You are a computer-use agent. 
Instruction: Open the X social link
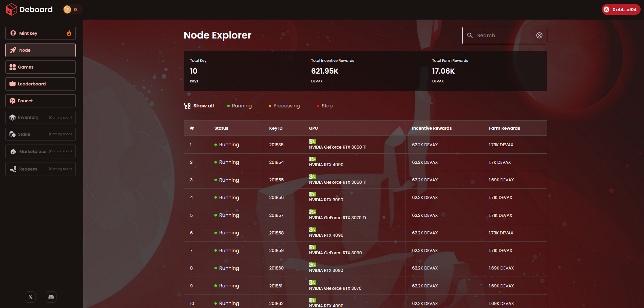click(x=30, y=297)
